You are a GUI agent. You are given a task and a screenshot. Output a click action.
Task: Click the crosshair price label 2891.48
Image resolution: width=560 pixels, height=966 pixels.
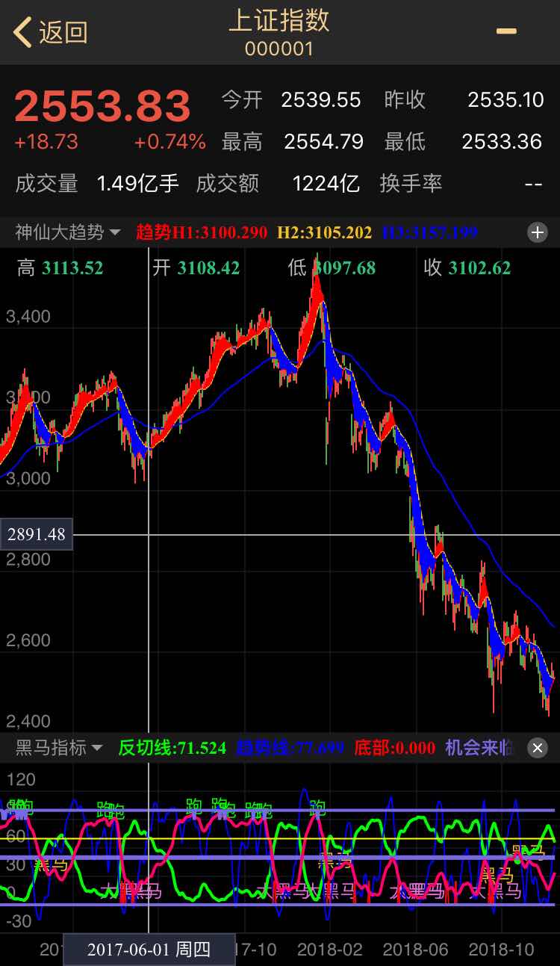click(37, 535)
